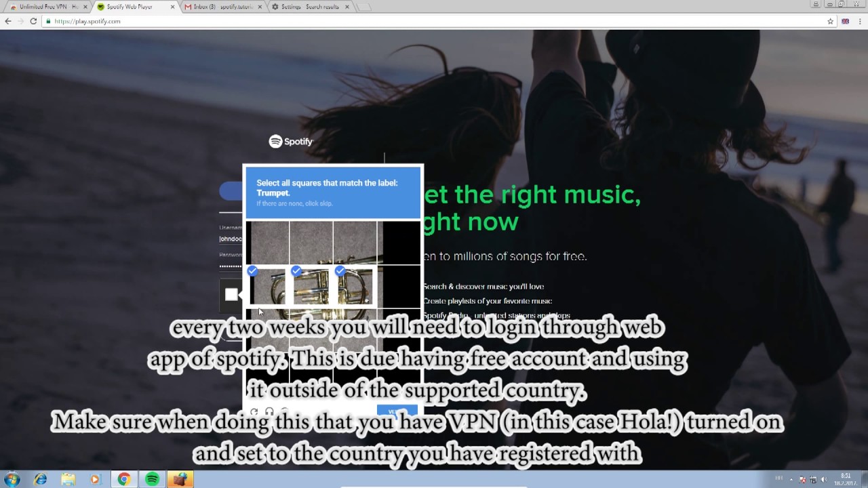Viewport: 868px width, 488px height.
Task: Click the captcha reload challenge icon
Action: click(x=254, y=411)
